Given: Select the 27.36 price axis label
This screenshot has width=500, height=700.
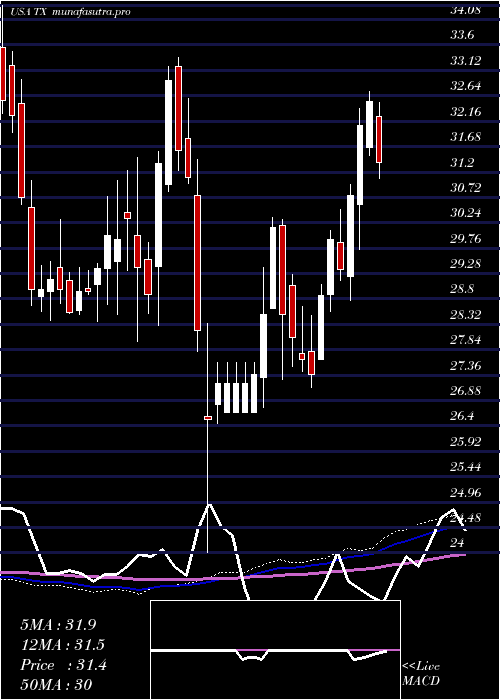Looking at the screenshot, I should [465, 366].
